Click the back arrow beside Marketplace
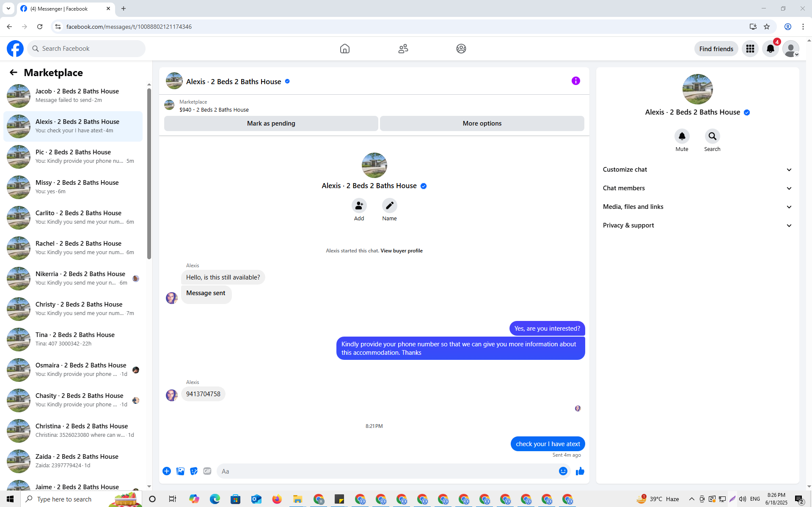 (14, 72)
